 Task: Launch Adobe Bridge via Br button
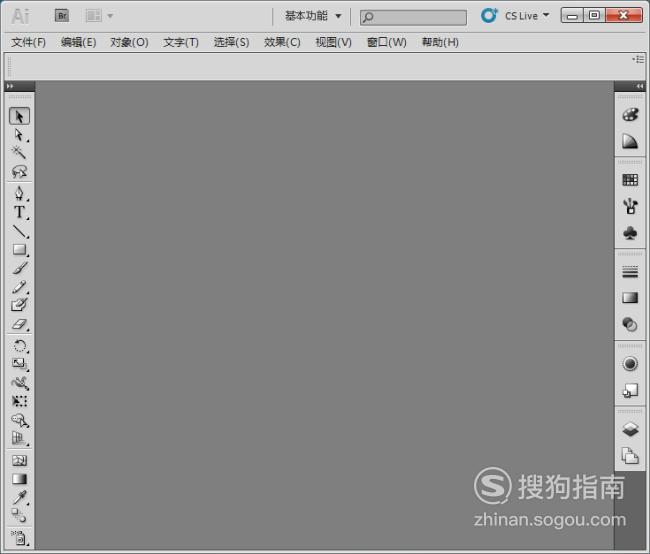pos(62,16)
